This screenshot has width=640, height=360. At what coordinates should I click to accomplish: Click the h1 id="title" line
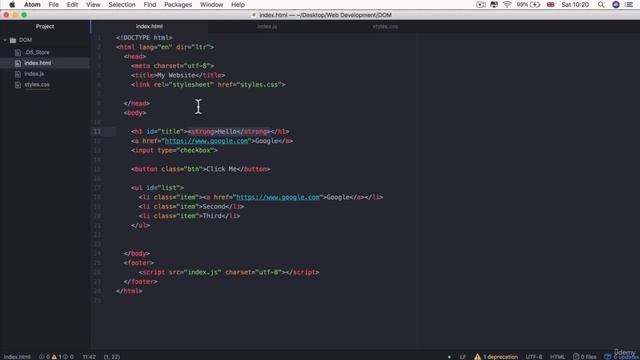click(x=210, y=131)
